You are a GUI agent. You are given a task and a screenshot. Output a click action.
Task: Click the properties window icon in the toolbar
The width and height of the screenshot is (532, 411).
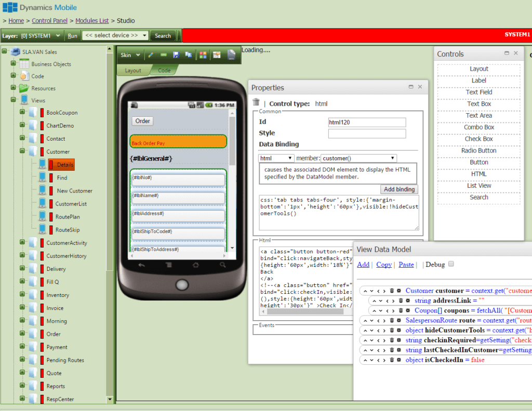point(217,55)
